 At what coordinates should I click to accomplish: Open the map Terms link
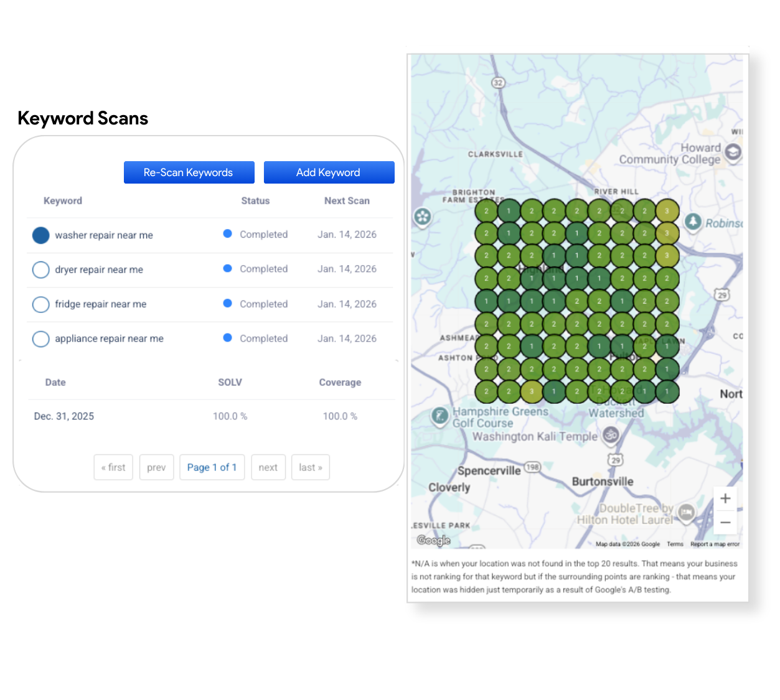click(675, 544)
